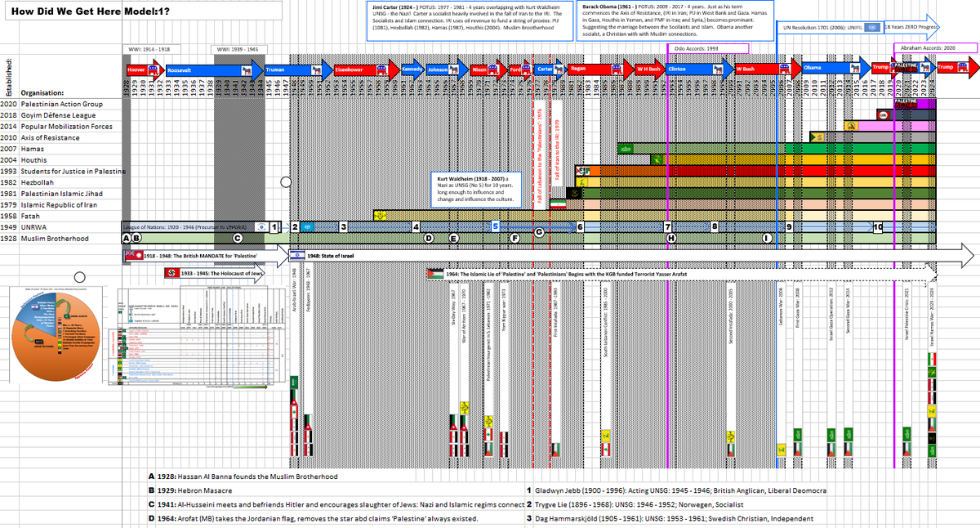Viewport: 980px width, 528px height.
Task: Click the donkey logo on the Clinton arrow
Action: click(718, 69)
